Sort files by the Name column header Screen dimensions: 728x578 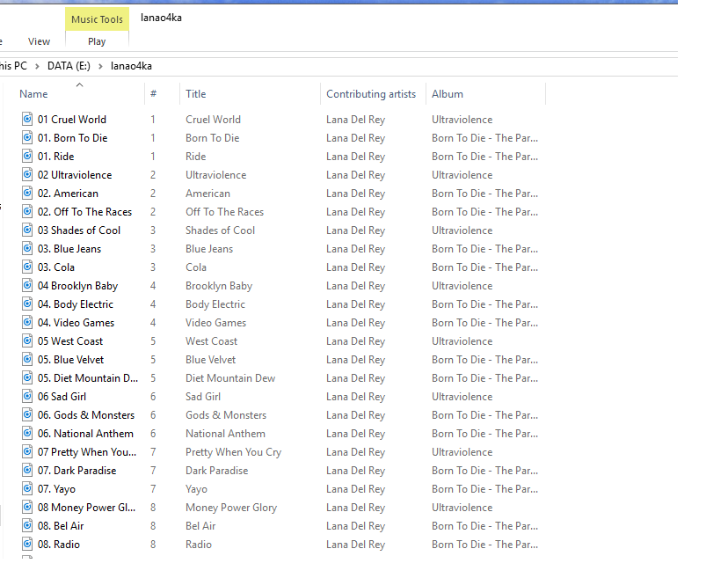tap(33, 94)
